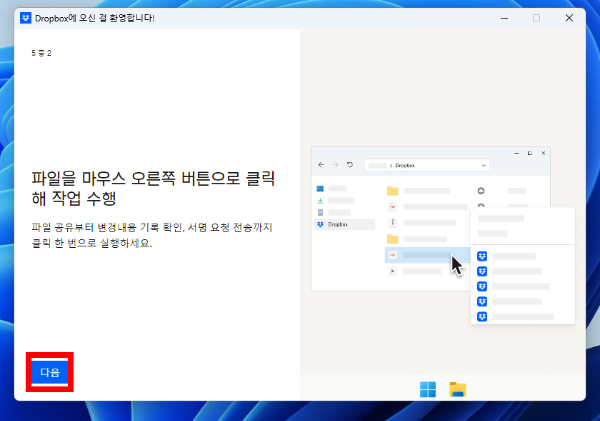
Task: Click the disabled maximize window button
Action: tap(536, 18)
